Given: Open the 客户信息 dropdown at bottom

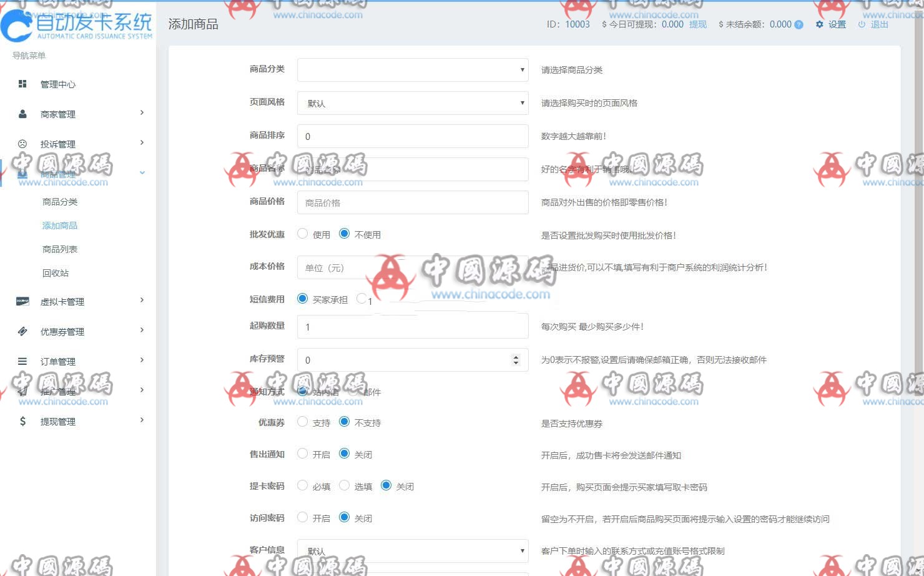Looking at the screenshot, I should tap(412, 550).
